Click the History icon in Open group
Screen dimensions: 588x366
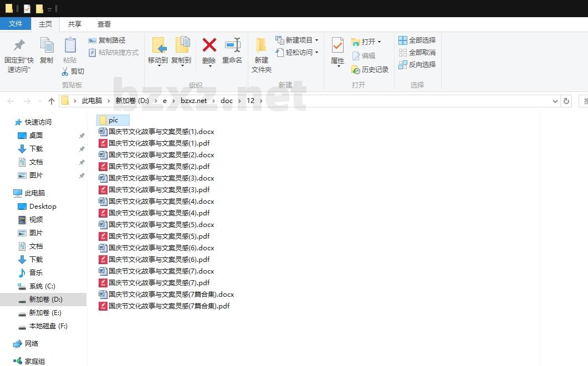click(x=356, y=70)
